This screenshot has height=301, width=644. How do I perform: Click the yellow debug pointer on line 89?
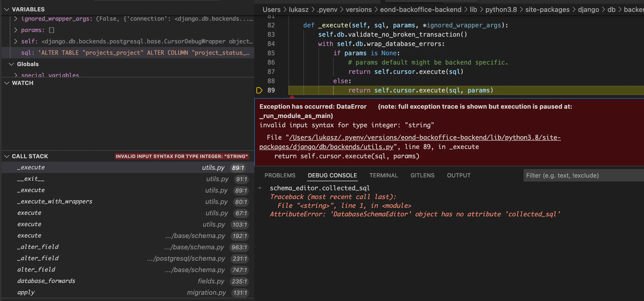click(x=259, y=90)
